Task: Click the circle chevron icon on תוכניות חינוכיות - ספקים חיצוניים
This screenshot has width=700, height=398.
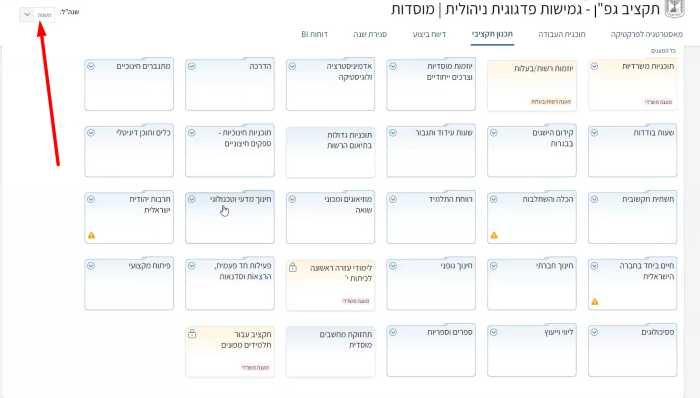Action: point(192,133)
